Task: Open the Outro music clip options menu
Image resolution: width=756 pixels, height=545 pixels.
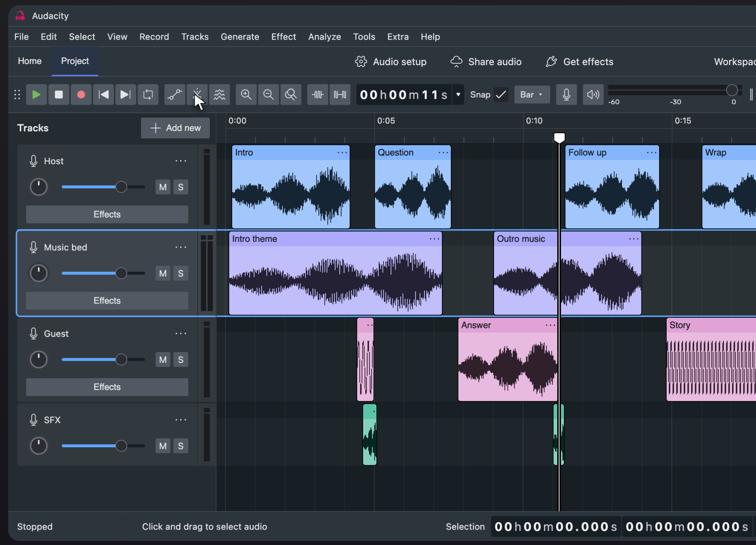Action: (634, 239)
